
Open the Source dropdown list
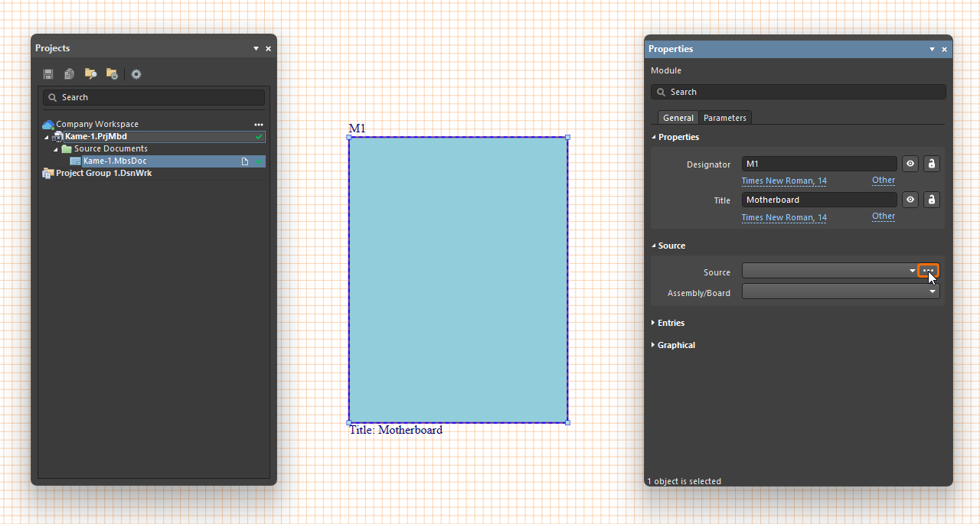point(912,271)
